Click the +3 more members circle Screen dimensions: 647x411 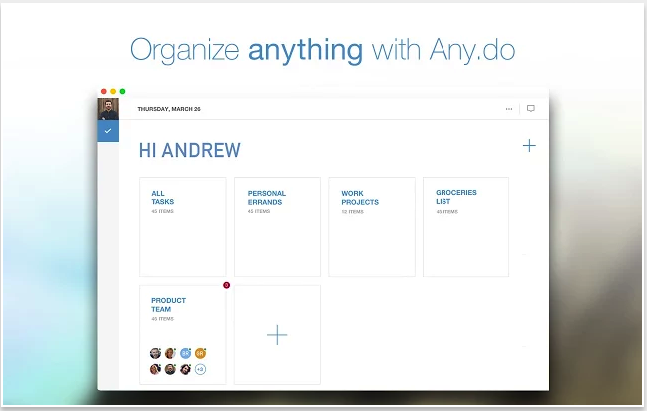point(200,369)
